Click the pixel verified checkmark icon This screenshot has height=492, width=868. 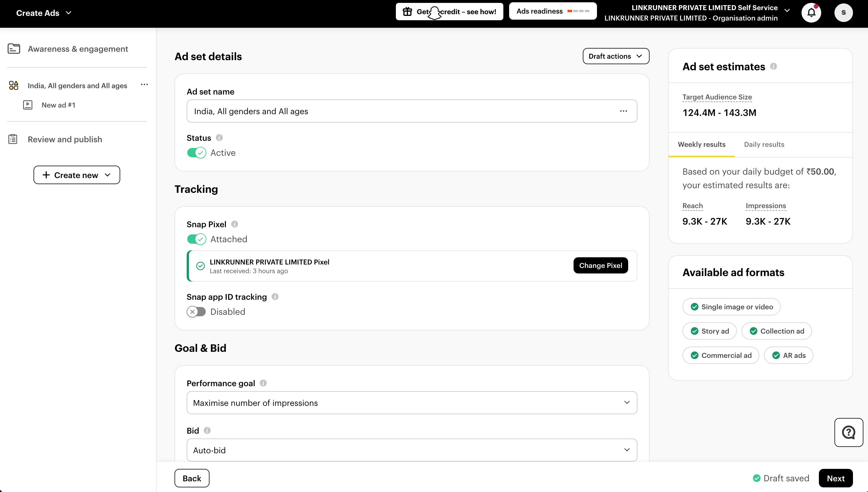pos(200,266)
